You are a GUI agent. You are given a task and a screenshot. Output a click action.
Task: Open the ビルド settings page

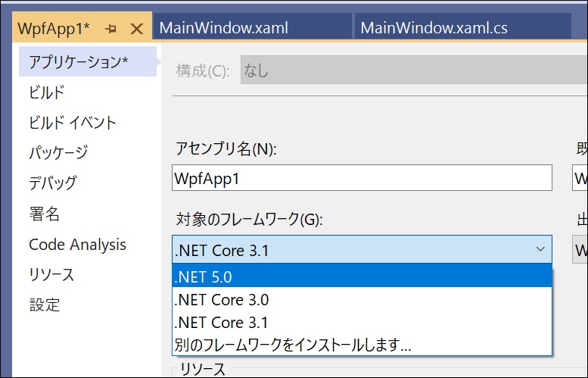[46, 92]
